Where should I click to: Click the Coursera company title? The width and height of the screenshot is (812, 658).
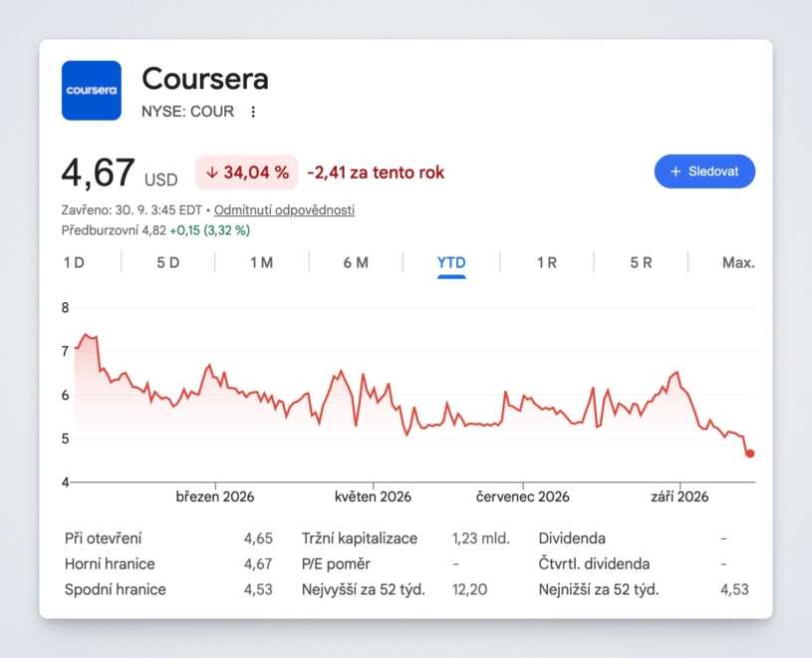coord(205,79)
